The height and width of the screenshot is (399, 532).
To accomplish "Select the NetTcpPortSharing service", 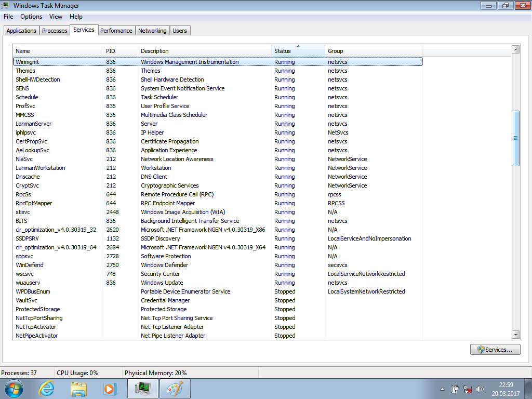I will coord(39,317).
